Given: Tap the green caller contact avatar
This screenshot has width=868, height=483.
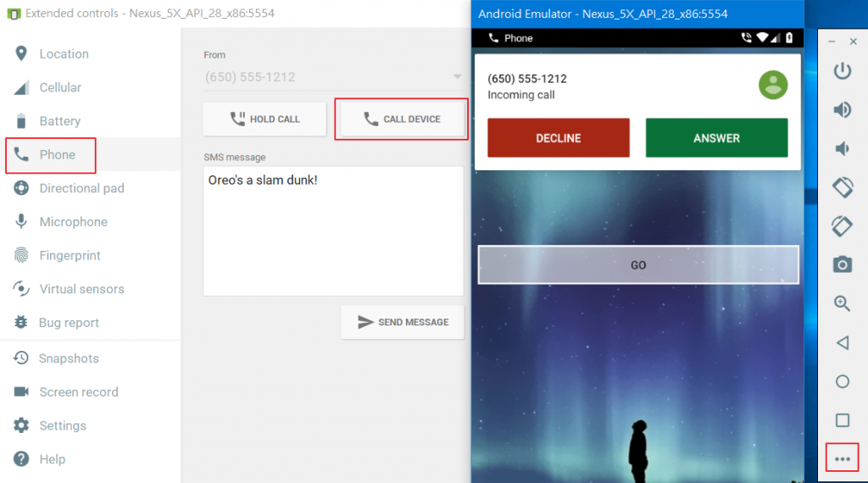Looking at the screenshot, I should [773, 86].
